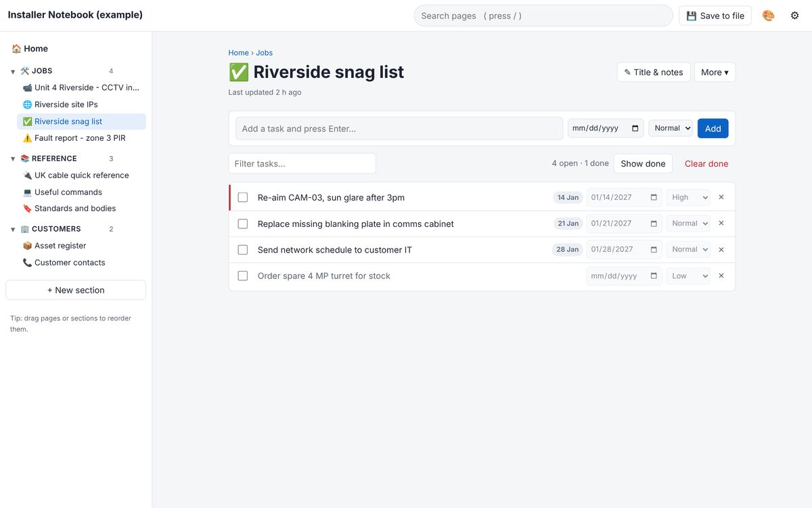Change Low priority on Order spare turret task

[688, 276]
